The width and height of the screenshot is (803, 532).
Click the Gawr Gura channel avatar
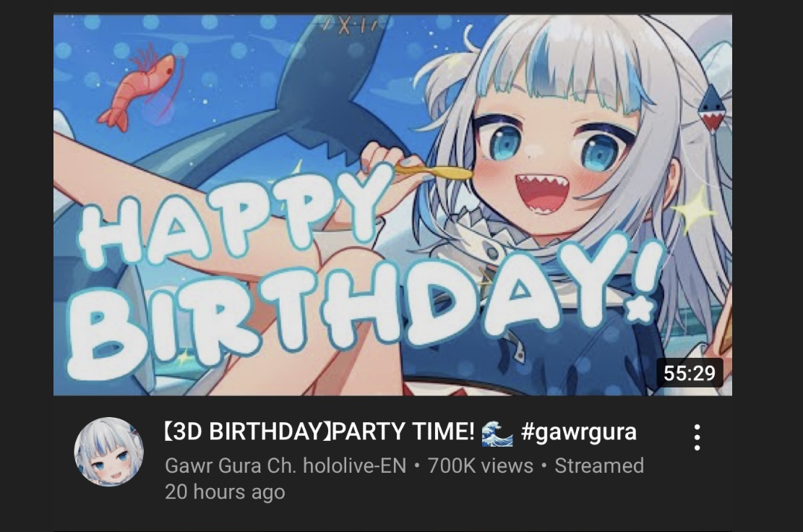pyautogui.click(x=109, y=452)
